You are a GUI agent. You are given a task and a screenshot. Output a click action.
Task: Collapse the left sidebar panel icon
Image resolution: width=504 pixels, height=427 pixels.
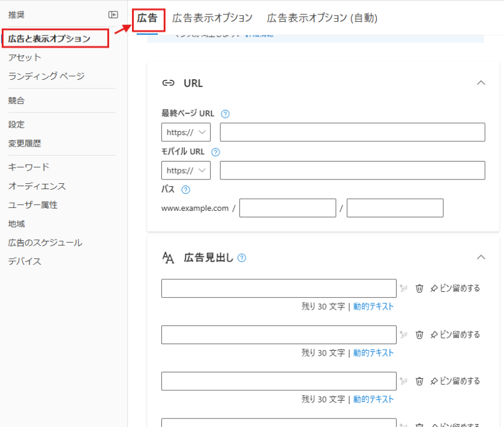point(113,15)
